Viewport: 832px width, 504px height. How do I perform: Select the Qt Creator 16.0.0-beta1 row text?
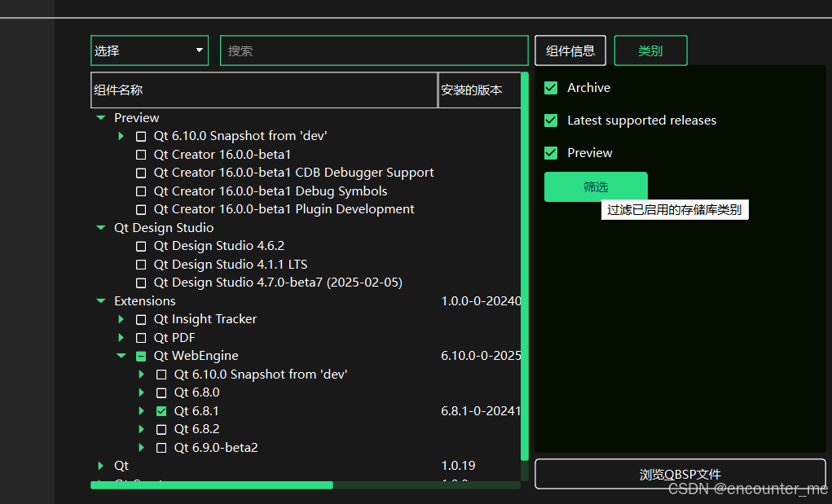click(x=222, y=155)
